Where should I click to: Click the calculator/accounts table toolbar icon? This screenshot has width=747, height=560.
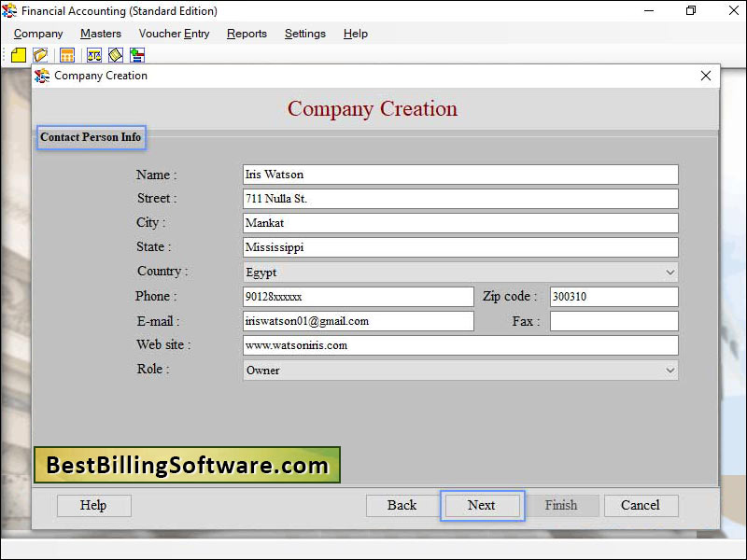tap(65, 55)
